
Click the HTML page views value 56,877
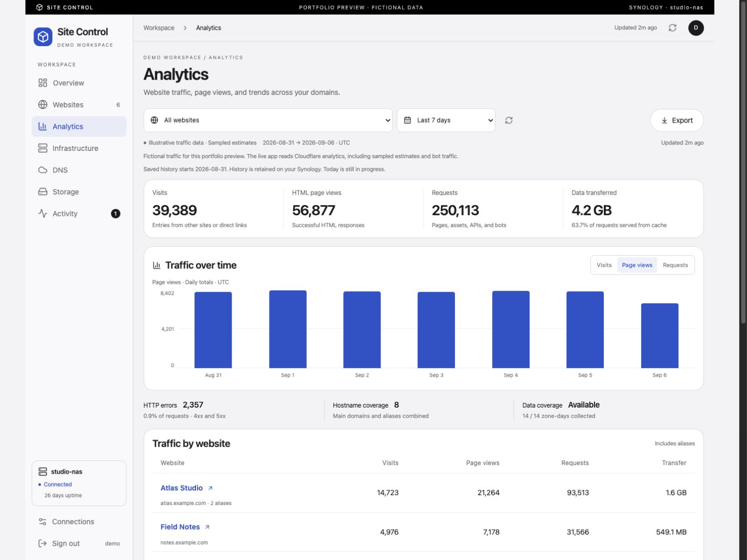coord(313,211)
